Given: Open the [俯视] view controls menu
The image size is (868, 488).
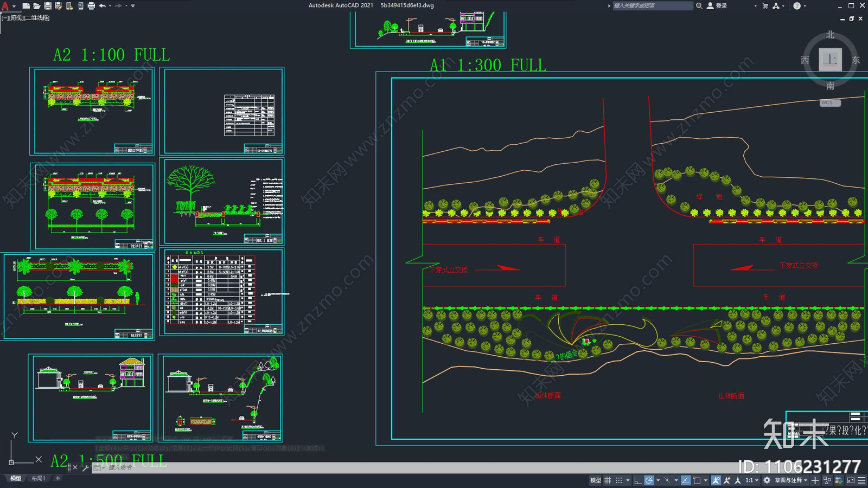Looking at the screenshot, I should point(16,18).
